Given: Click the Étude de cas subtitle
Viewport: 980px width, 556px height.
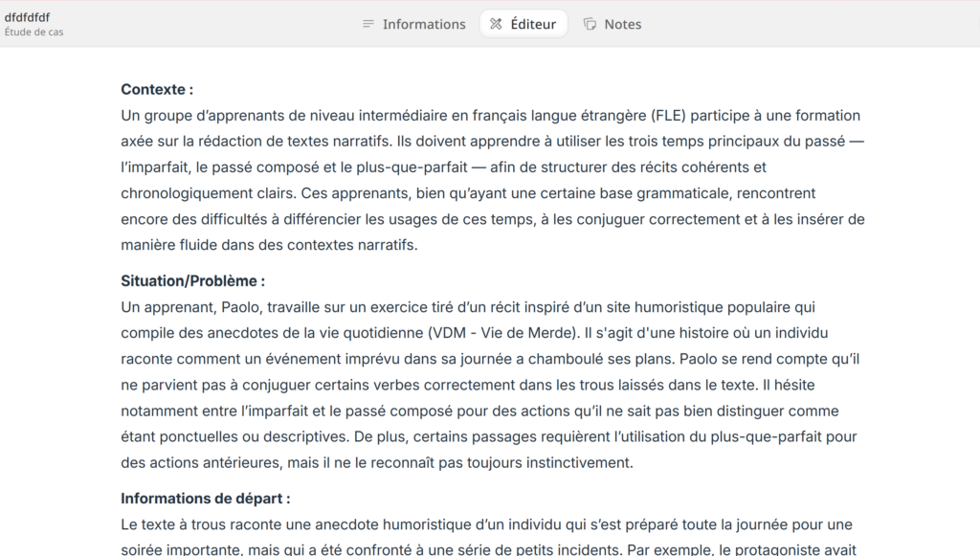Looking at the screenshot, I should (x=34, y=33).
